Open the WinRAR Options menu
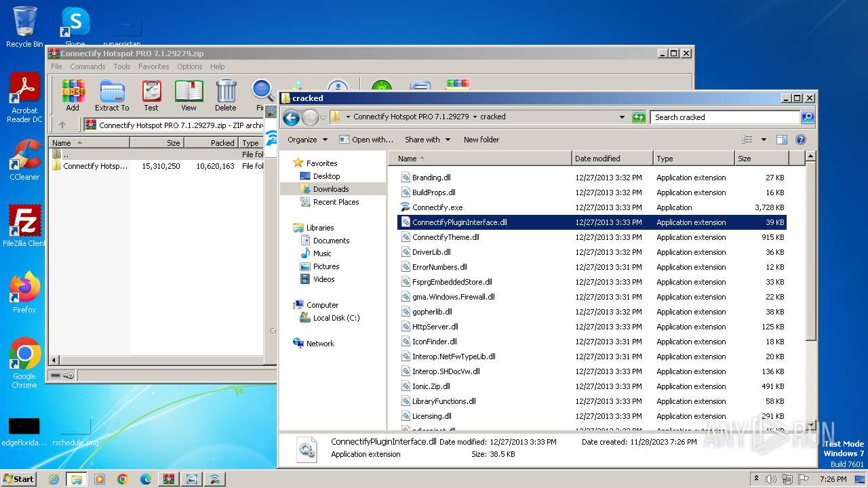 (x=190, y=66)
